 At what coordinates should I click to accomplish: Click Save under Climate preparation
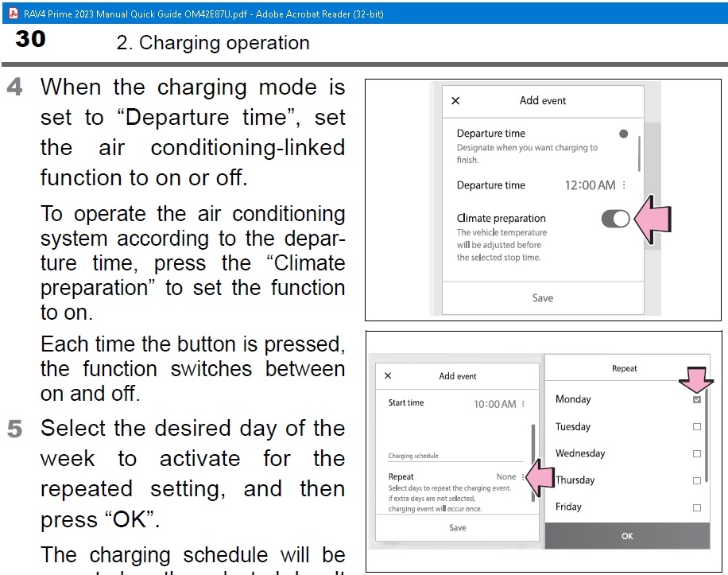click(543, 297)
